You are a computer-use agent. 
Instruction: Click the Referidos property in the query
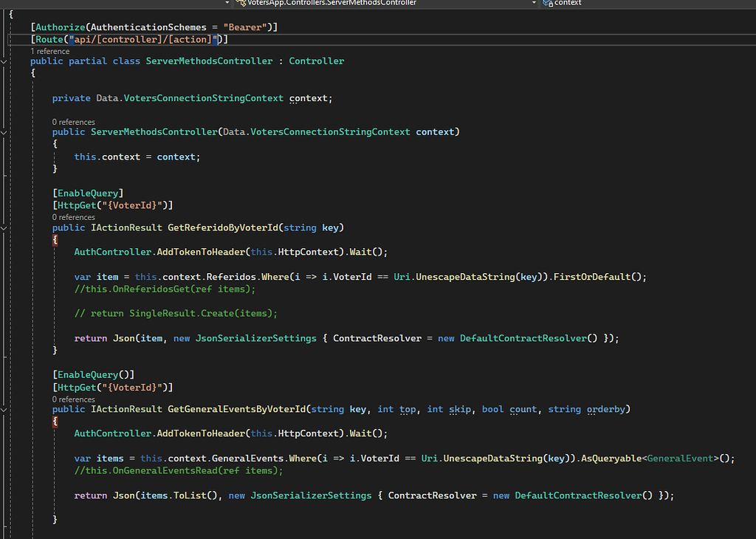[x=231, y=277]
